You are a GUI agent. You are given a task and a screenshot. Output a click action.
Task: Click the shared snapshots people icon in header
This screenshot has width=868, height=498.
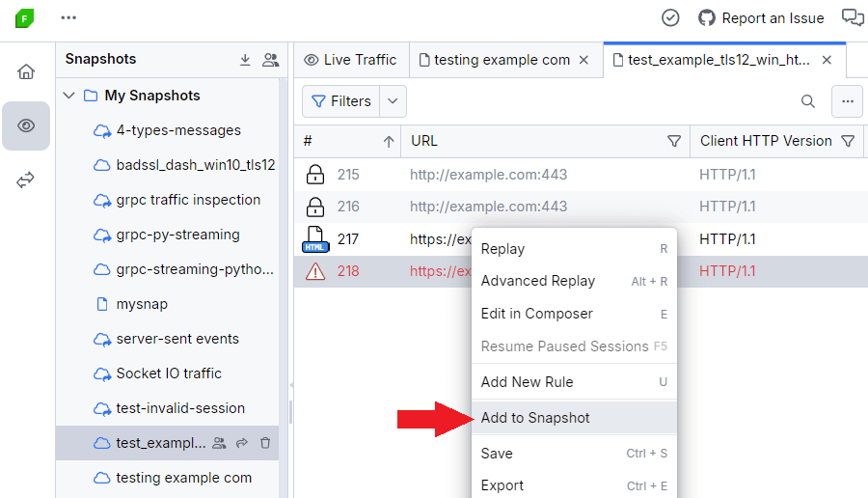click(271, 60)
